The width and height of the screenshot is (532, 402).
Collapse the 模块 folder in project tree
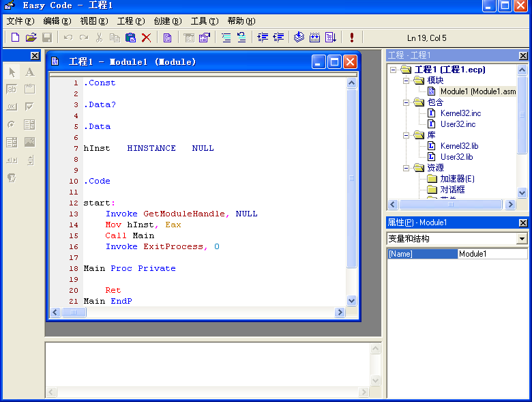[x=406, y=81]
